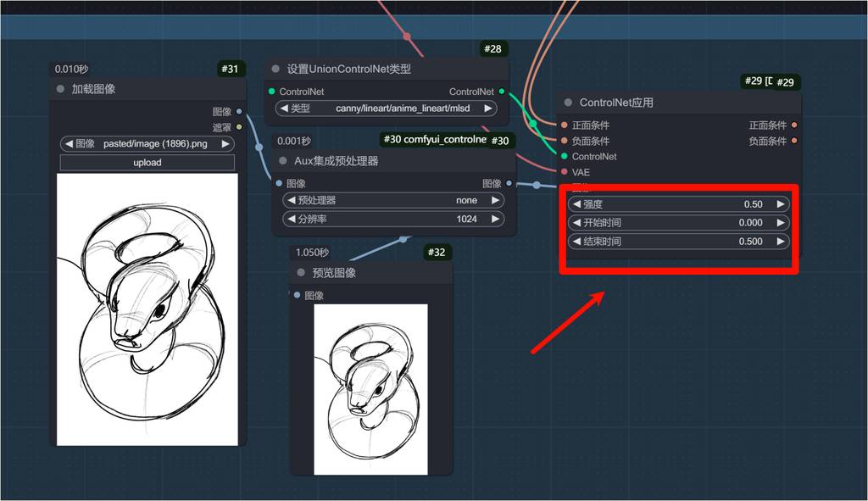Screen dimensions: 868x501
Task: Open the 类型 canny/lineart dropdown
Action: coord(391,109)
